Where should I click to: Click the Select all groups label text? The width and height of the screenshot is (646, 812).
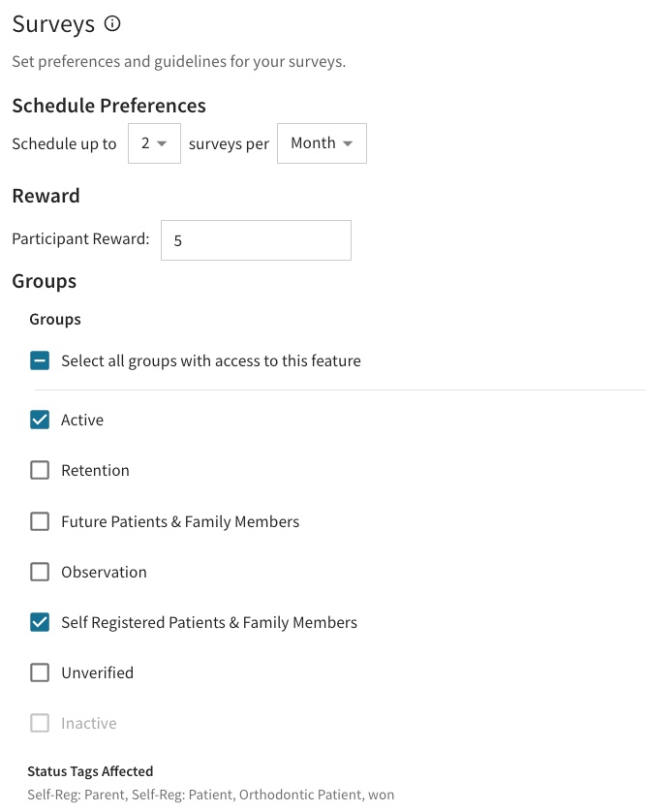[211, 361]
